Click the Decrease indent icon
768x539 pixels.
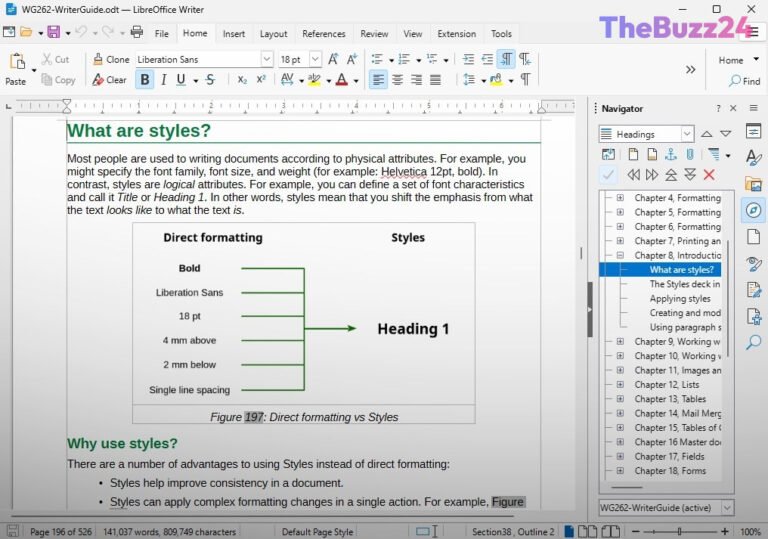pyautogui.click(x=487, y=59)
